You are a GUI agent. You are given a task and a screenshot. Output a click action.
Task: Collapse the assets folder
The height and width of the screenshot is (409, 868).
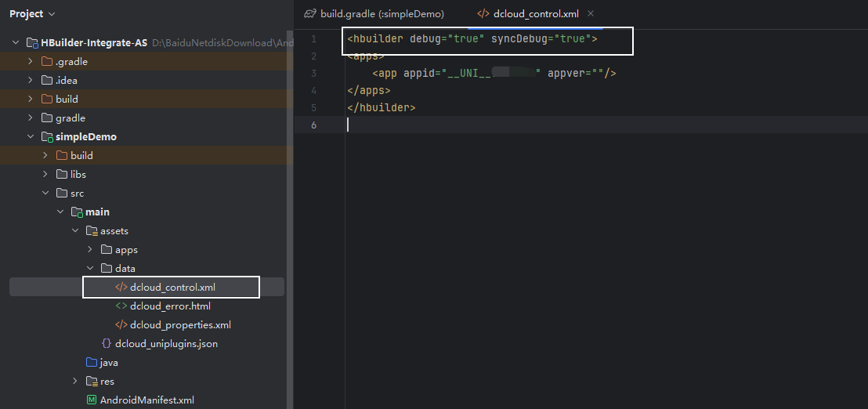(75, 231)
